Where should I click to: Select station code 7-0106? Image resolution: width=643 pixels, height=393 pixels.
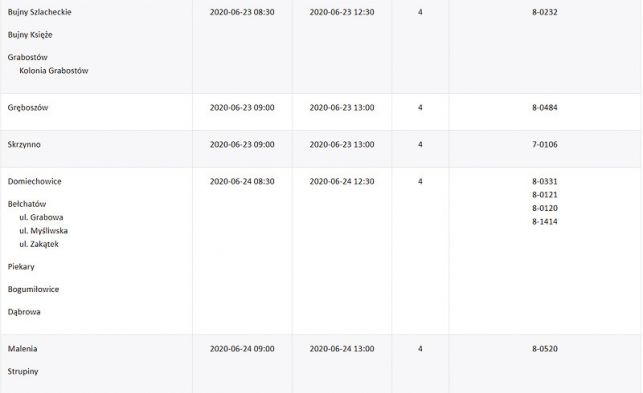tap(545, 144)
